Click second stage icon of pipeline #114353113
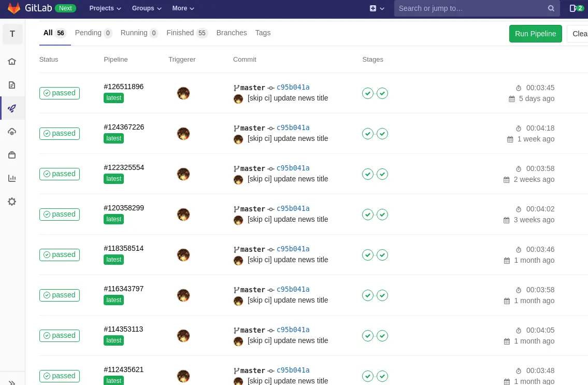This screenshot has width=588, height=385. coord(382,336)
